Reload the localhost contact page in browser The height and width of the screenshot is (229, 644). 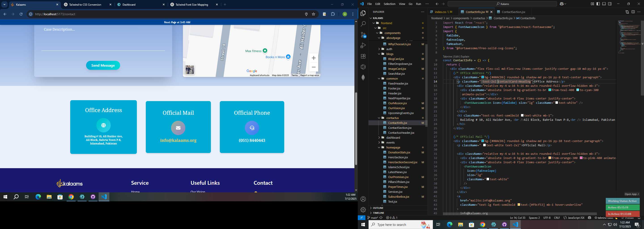click(21, 14)
